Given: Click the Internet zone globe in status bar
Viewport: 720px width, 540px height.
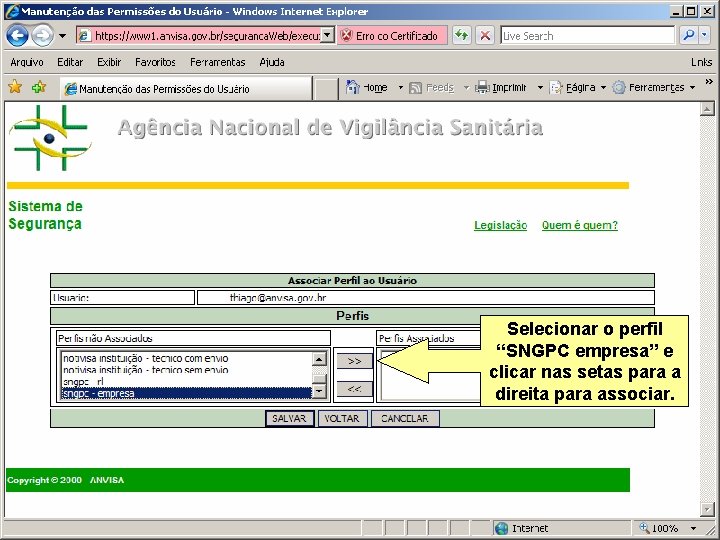Looking at the screenshot, I should (501, 528).
